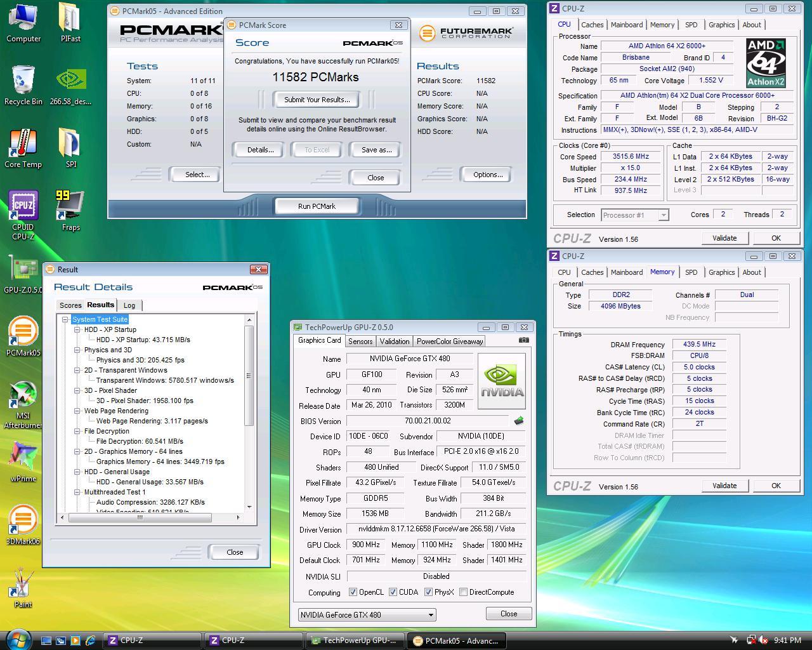Click Select... button under Tests

[x=197, y=175]
